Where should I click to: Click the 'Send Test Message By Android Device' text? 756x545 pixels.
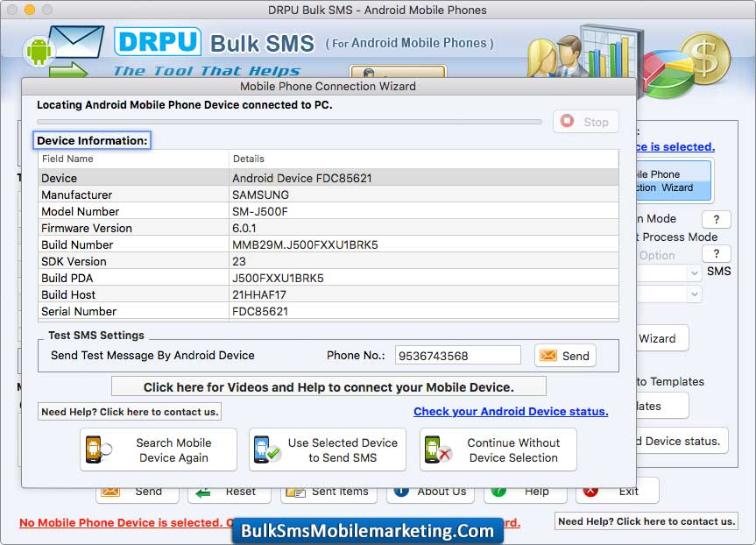[x=152, y=356]
